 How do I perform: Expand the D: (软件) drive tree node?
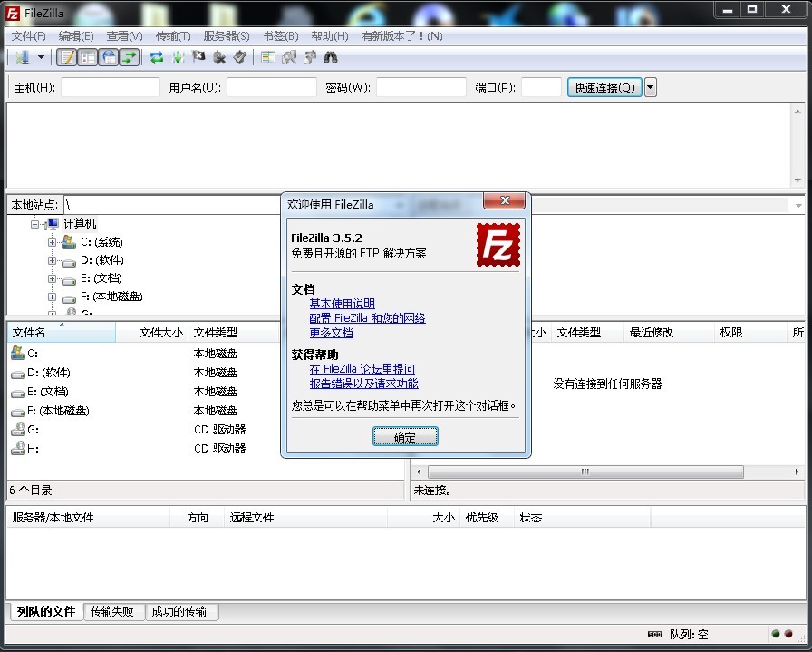tap(53, 260)
